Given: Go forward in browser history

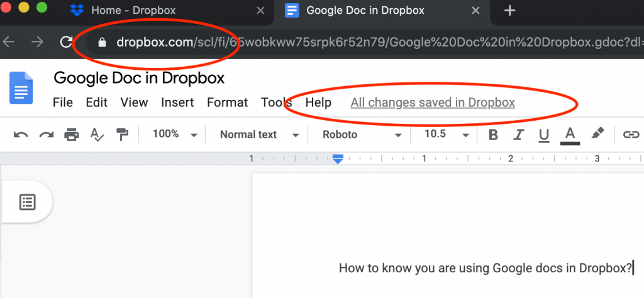Looking at the screenshot, I should pyautogui.click(x=37, y=42).
